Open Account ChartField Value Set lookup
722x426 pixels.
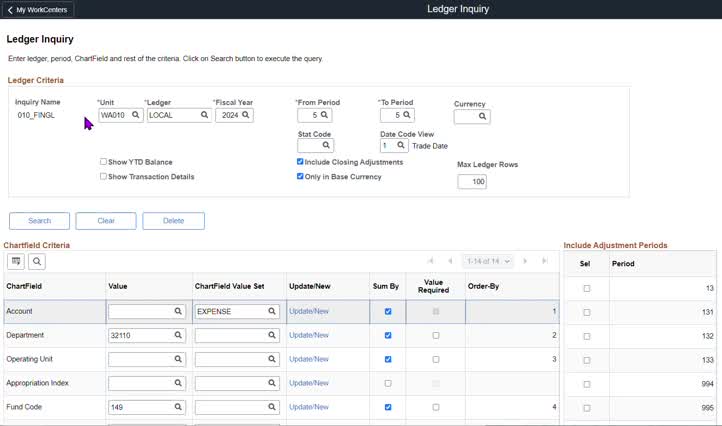pyautogui.click(x=271, y=312)
